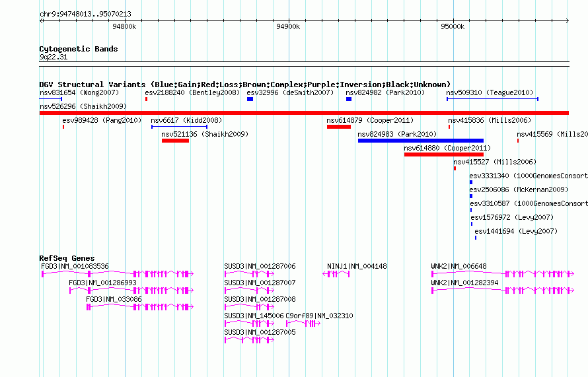Select the esv1576972 (Levy2007) label
Image resolution: width=588 pixels, height=377 pixels.
pos(512,217)
